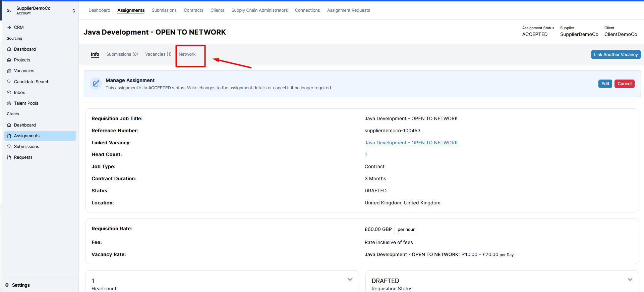Click the Sourcing Dashboard home icon

tap(9, 49)
